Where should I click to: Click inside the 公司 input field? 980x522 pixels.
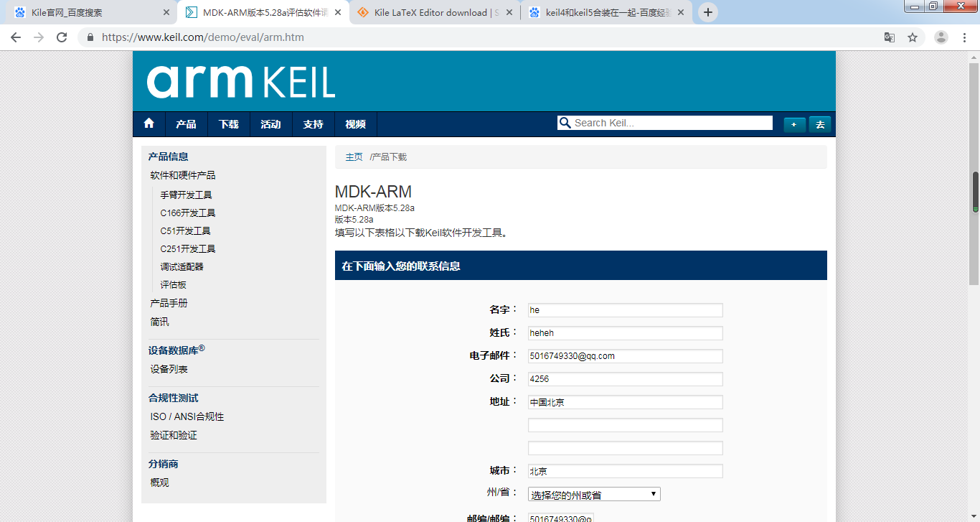(624, 378)
